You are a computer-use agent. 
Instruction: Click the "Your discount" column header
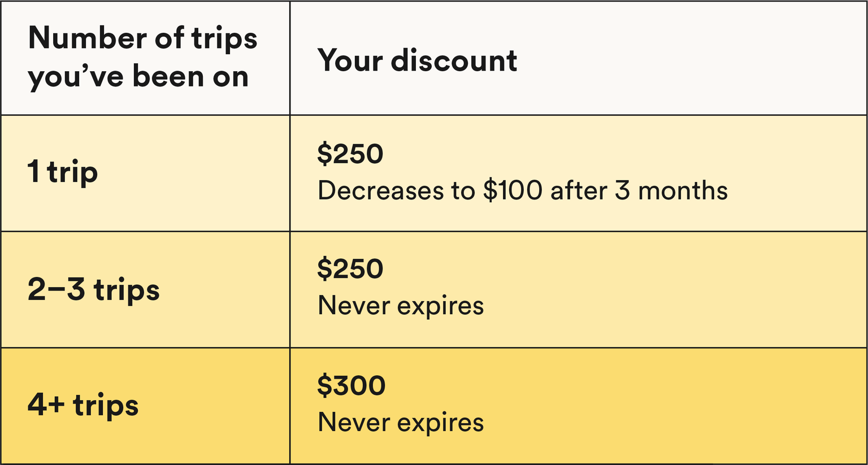[x=417, y=60]
